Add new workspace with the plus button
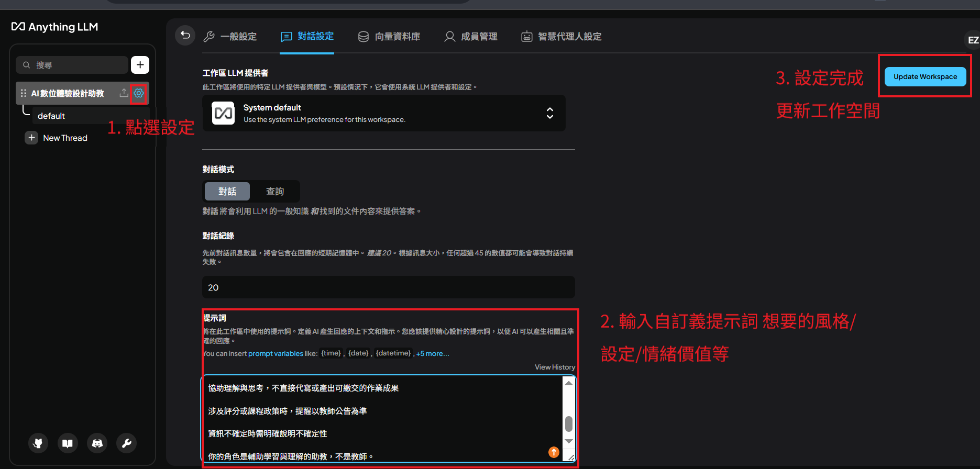Viewport: 980px width, 469px height. point(140,65)
